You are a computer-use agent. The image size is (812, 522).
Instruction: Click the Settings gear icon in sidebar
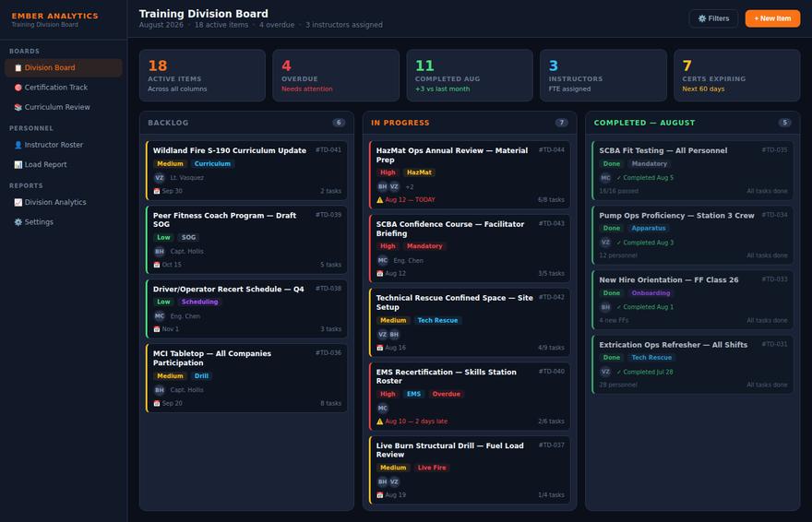click(x=18, y=222)
